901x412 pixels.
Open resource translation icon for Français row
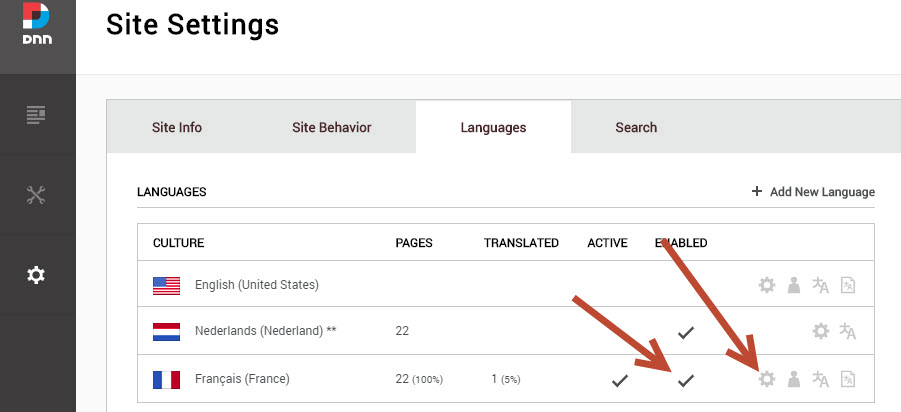821,379
